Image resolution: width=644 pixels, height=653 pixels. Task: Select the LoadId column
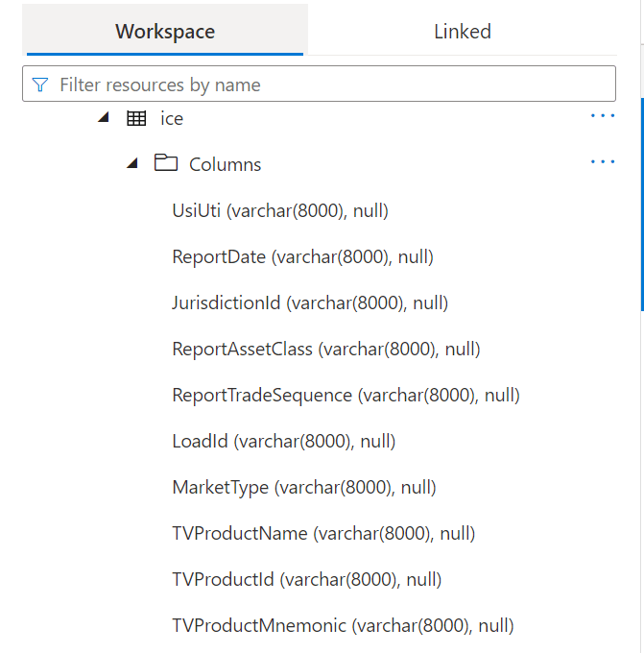point(284,442)
